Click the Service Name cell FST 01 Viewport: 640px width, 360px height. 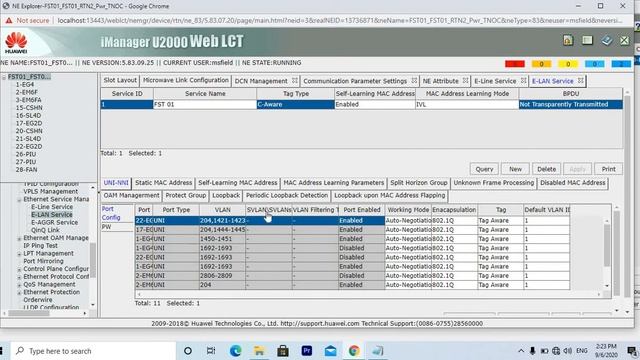(x=205, y=104)
